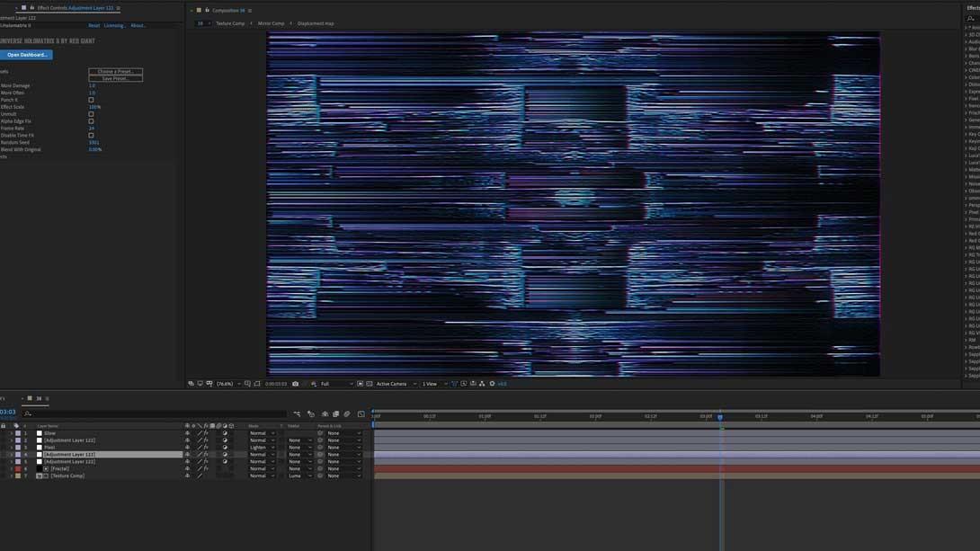Open the Luma track matte dropdown
Screen dimensions: 980x551
pos(299,476)
